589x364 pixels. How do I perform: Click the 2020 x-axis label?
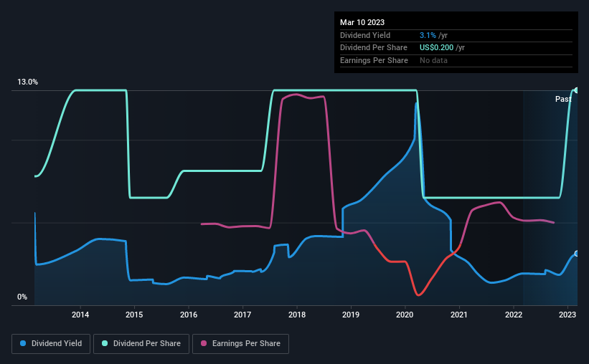click(405, 315)
